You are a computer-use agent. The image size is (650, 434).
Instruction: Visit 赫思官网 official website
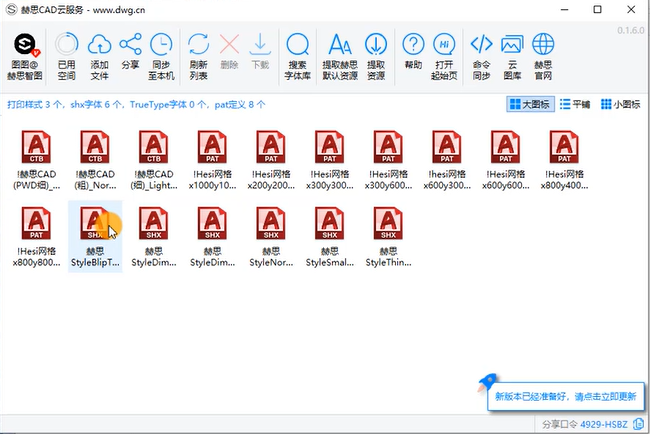pyautogui.click(x=543, y=56)
